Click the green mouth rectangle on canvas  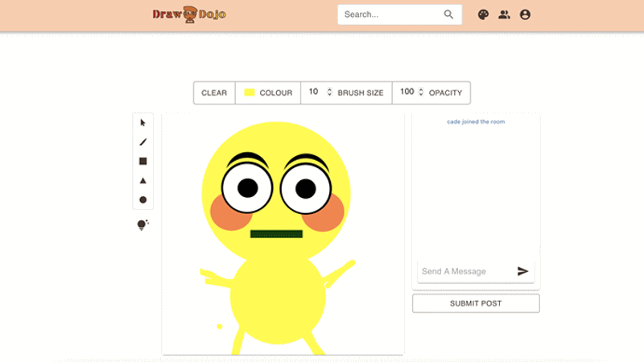[x=276, y=234]
